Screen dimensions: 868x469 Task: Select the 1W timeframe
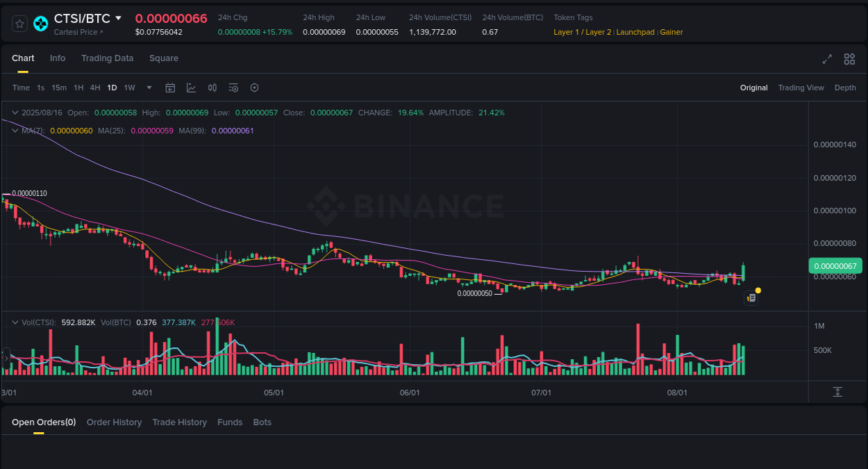129,88
